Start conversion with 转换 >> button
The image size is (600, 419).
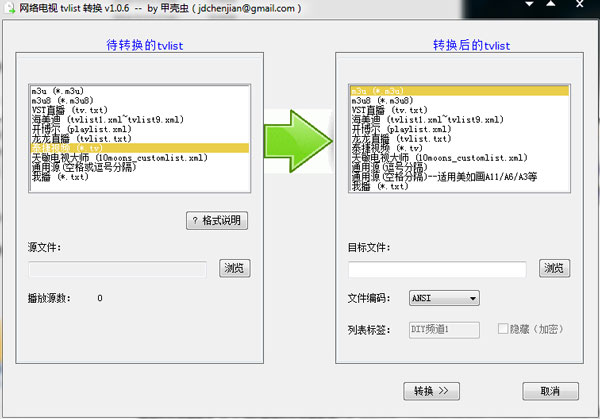431,391
